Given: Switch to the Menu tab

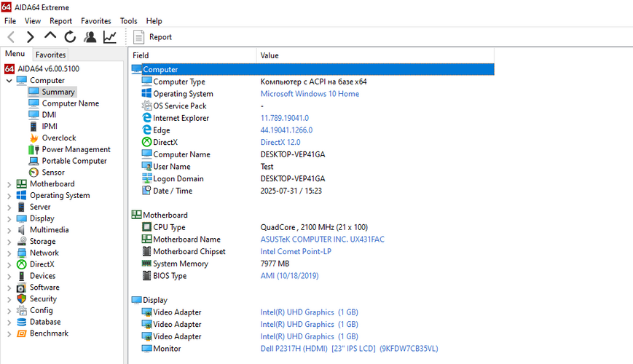Looking at the screenshot, I should tap(15, 54).
